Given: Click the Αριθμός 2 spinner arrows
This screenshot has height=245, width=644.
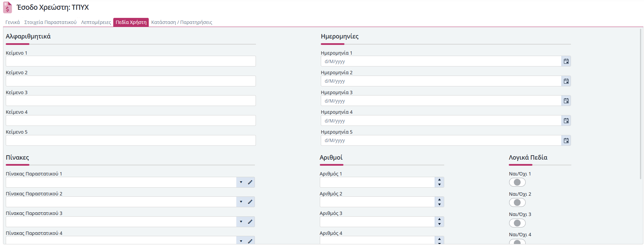Looking at the screenshot, I should pyautogui.click(x=439, y=202).
